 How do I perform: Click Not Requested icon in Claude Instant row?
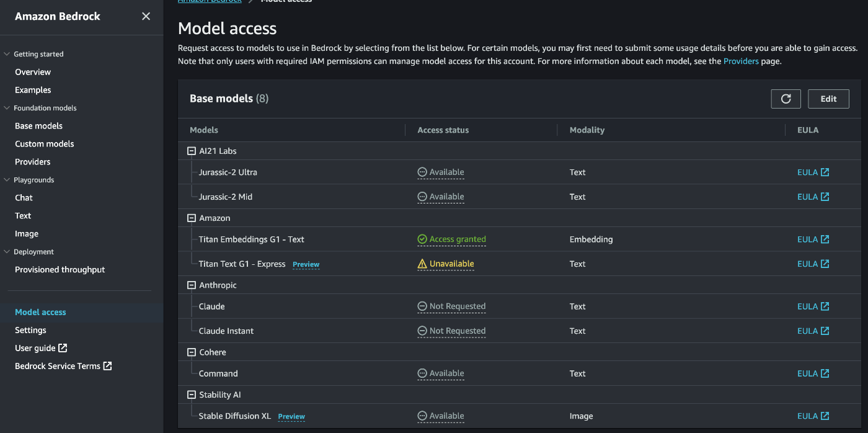click(x=422, y=331)
